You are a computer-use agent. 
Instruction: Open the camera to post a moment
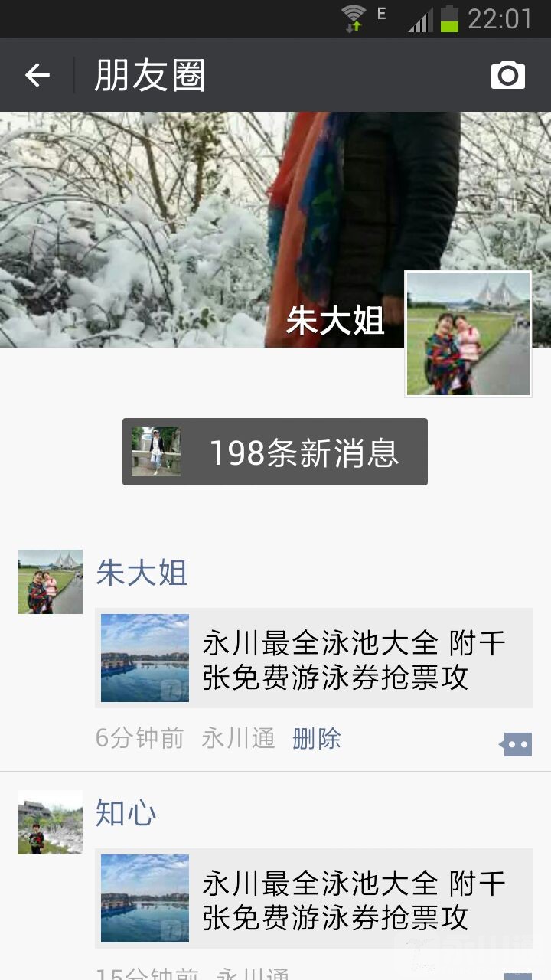click(x=508, y=75)
